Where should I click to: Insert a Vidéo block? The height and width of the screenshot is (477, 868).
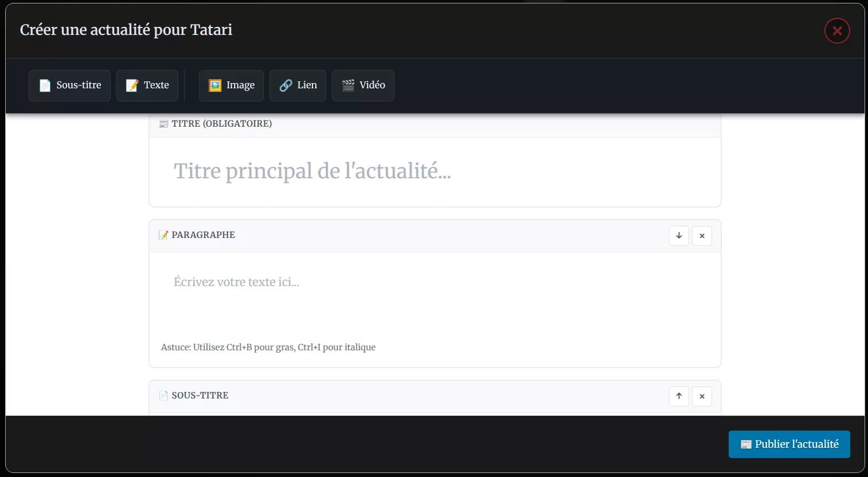click(363, 85)
